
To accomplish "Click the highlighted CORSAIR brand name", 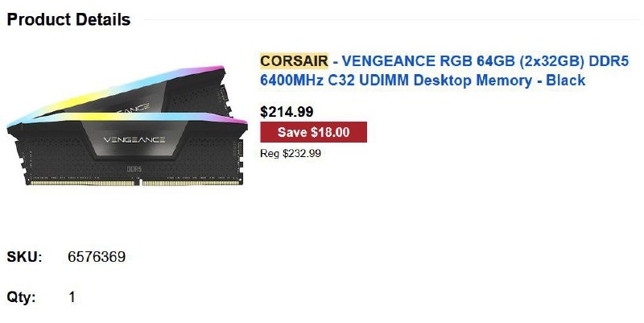I will pyautogui.click(x=294, y=61).
